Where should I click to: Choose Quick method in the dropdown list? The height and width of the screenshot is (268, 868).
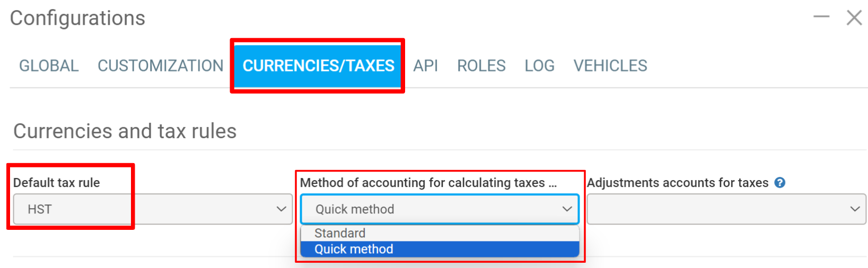point(354,249)
